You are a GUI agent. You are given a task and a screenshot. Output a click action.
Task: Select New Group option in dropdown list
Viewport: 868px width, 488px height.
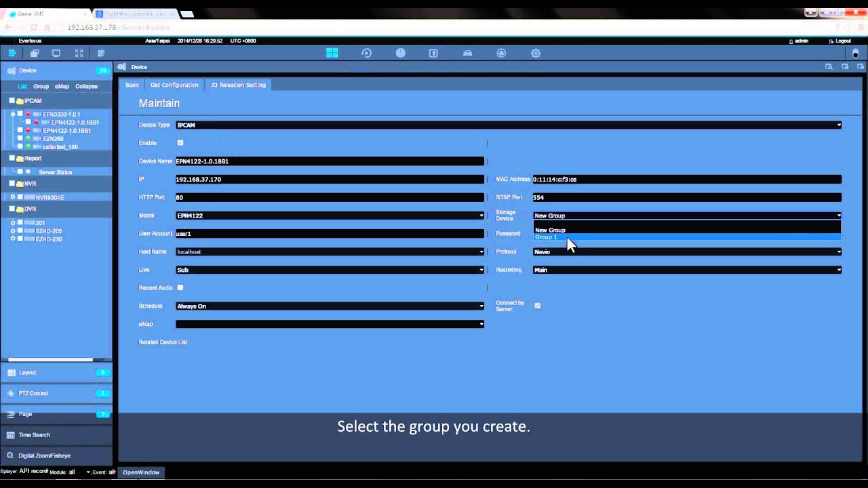(x=687, y=230)
